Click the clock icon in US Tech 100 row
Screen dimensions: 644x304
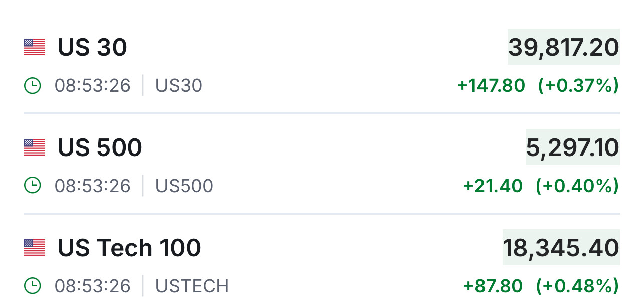click(x=33, y=286)
